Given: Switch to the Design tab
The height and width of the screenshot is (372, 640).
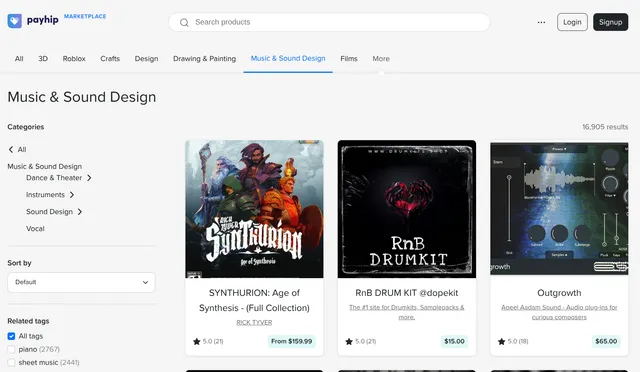Looking at the screenshot, I should pos(147,59).
